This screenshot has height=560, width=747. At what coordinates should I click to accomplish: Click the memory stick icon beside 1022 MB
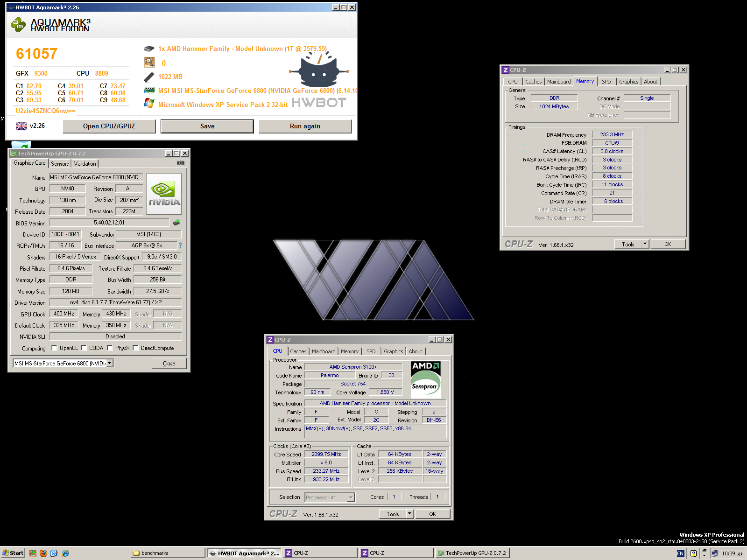click(x=149, y=77)
